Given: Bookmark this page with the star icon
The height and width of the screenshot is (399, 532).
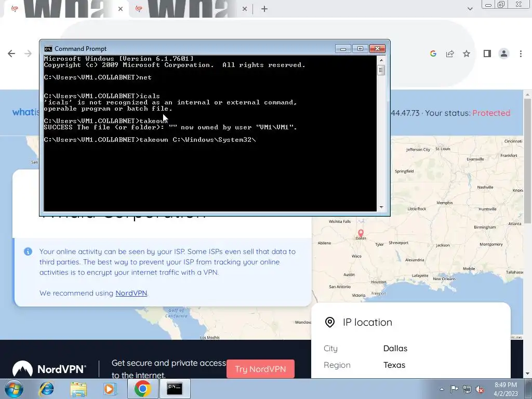Looking at the screenshot, I should point(467,54).
